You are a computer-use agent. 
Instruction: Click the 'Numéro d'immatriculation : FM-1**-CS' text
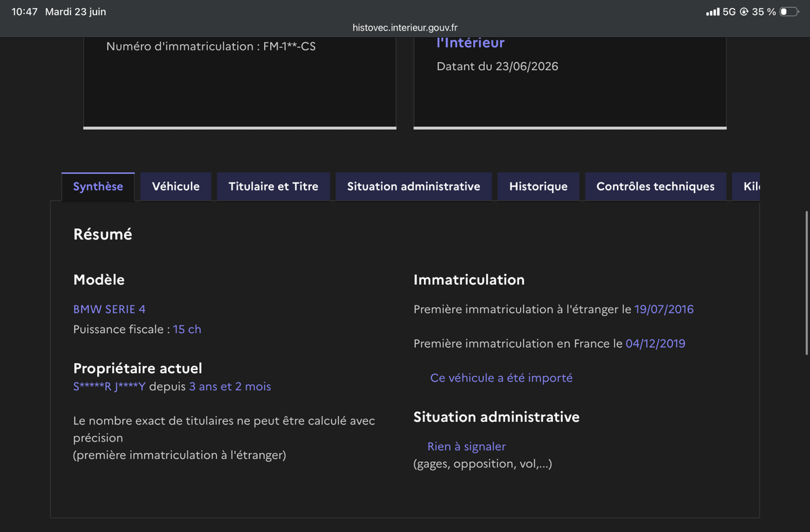point(211,47)
